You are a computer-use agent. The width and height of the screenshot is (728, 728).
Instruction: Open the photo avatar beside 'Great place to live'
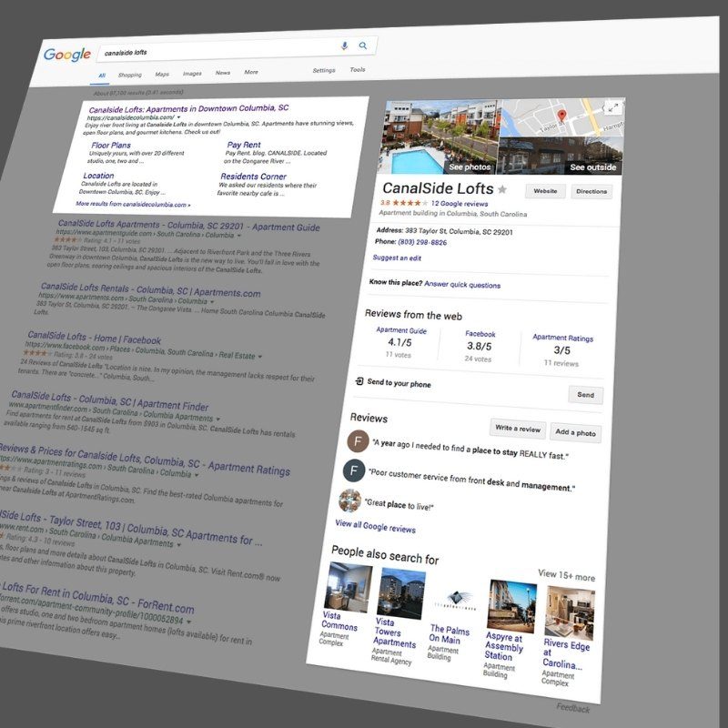pyautogui.click(x=350, y=500)
